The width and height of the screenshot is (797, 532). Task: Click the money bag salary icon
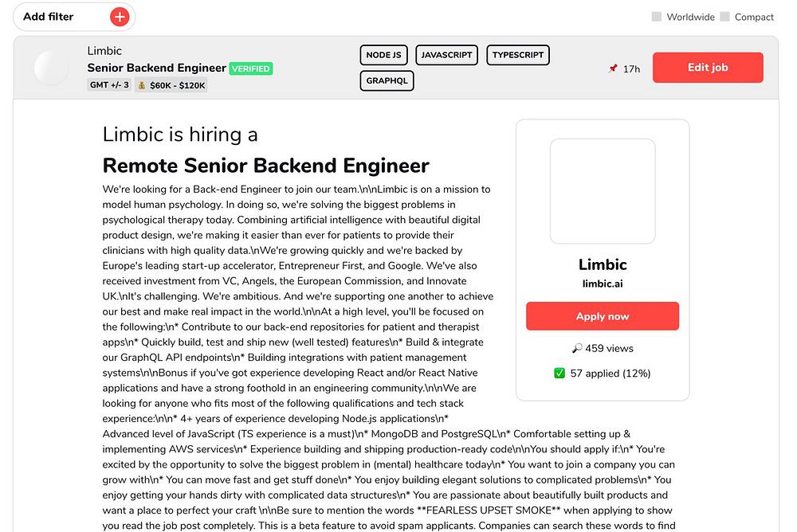pyautogui.click(x=141, y=85)
